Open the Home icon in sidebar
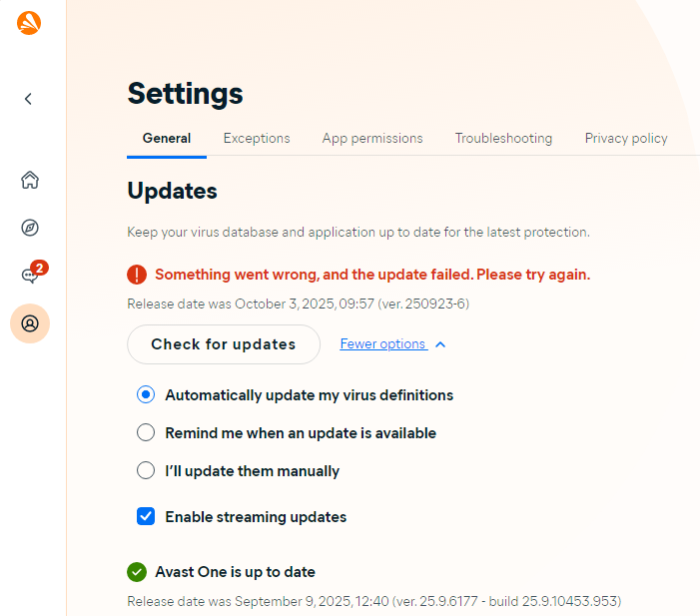Image resolution: width=700 pixels, height=616 pixels. tap(30, 181)
